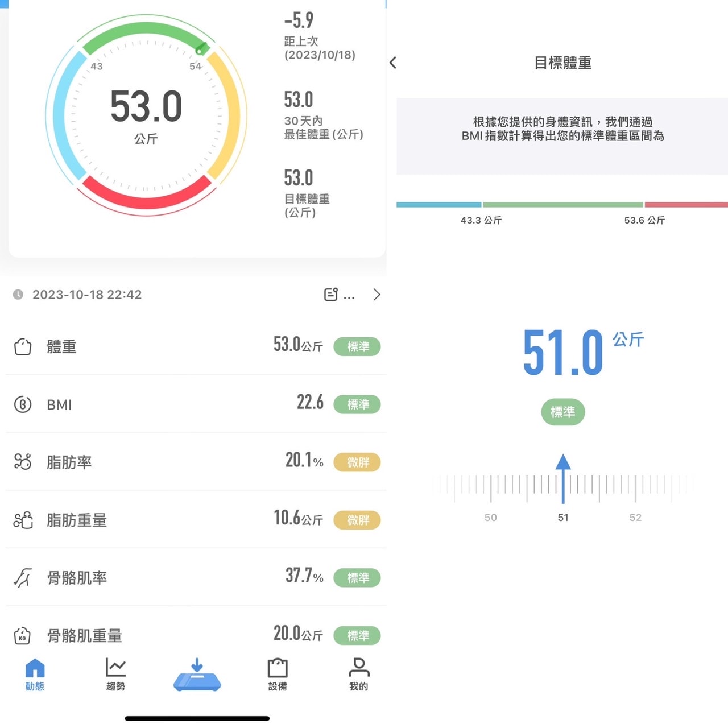The height and width of the screenshot is (728, 728).
Task: Tap the 標準 badge in the BMI row
Action: pos(357,404)
